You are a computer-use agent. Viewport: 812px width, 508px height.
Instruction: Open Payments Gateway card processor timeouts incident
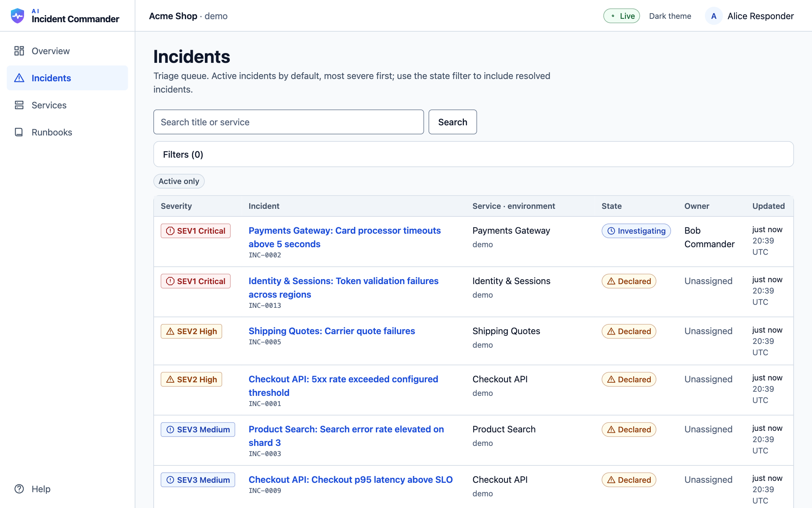pyautogui.click(x=345, y=237)
